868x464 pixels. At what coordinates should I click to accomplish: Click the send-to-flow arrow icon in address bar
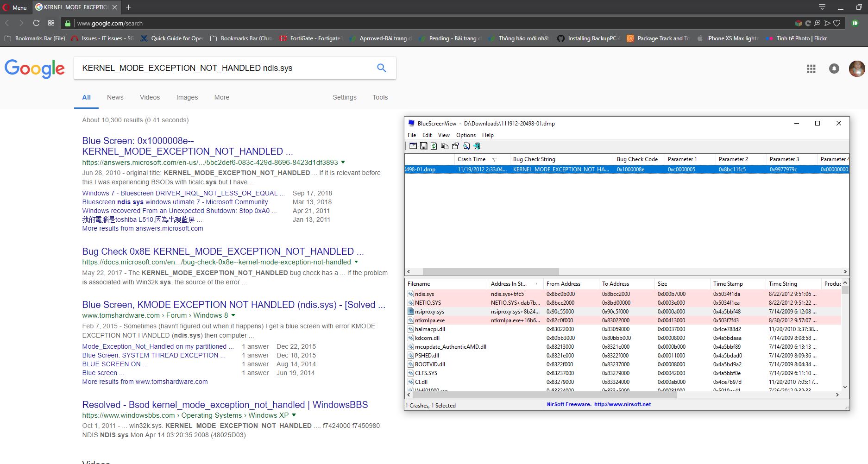(827, 23)
